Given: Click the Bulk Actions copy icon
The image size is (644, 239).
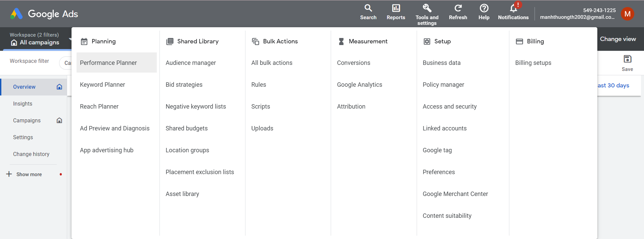Looking at the screenshot, I should (256, 41).
